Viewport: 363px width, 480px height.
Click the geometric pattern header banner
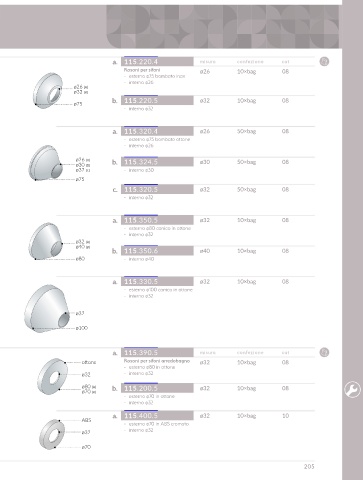point(223,27)
